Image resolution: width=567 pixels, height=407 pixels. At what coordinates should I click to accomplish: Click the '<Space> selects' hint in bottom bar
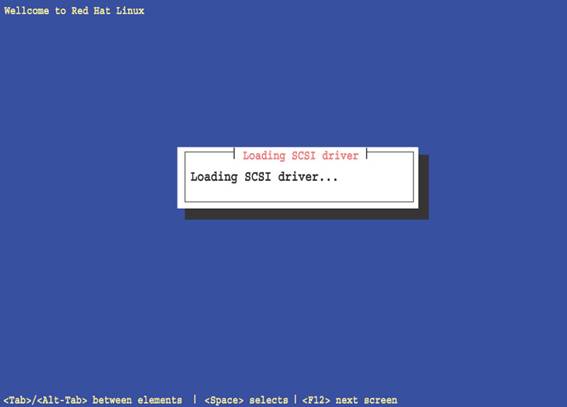coord(246,400)
